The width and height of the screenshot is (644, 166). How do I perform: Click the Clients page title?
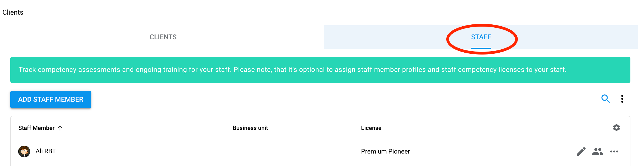coord(13,12)
